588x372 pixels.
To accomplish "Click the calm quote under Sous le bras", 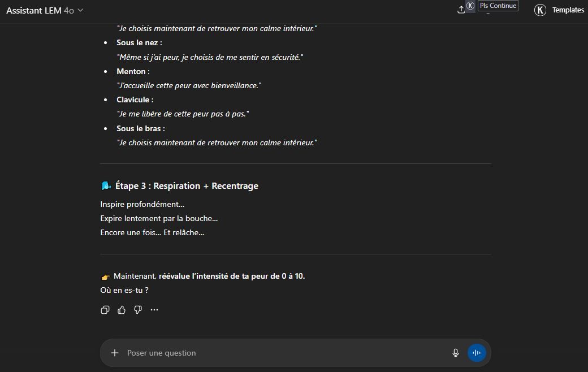I will pyautogui.click(x=217, y=142).
